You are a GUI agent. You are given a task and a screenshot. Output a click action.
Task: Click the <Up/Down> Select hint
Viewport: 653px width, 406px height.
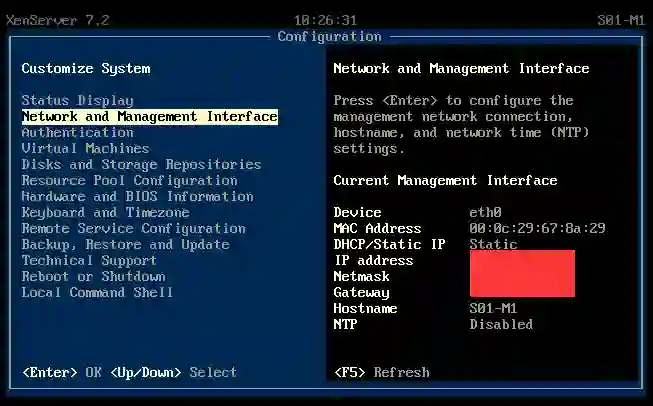click(173, 373)
